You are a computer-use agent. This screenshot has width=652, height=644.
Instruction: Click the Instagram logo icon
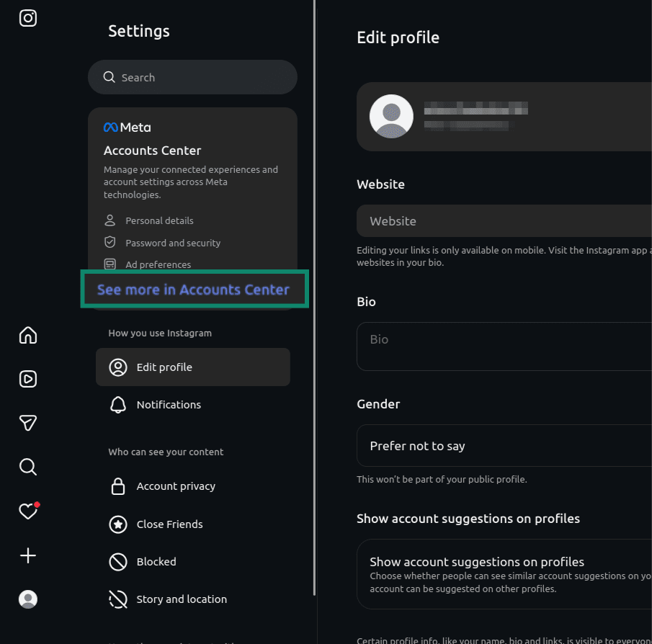28,18
